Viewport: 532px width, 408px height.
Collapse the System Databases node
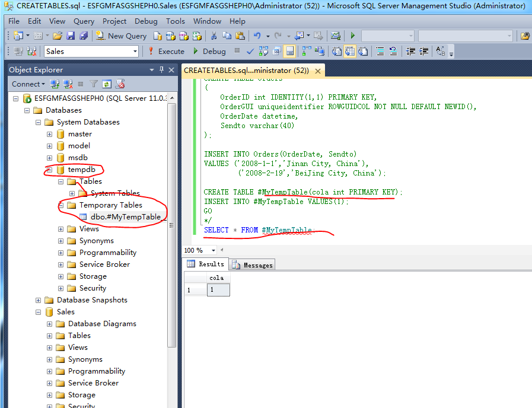pos(39,122)
